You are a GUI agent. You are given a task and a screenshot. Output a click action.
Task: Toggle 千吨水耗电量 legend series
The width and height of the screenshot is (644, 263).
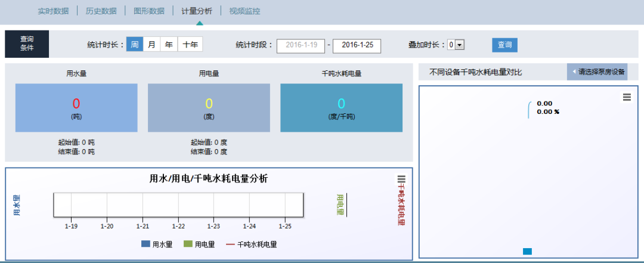[252, 244]
